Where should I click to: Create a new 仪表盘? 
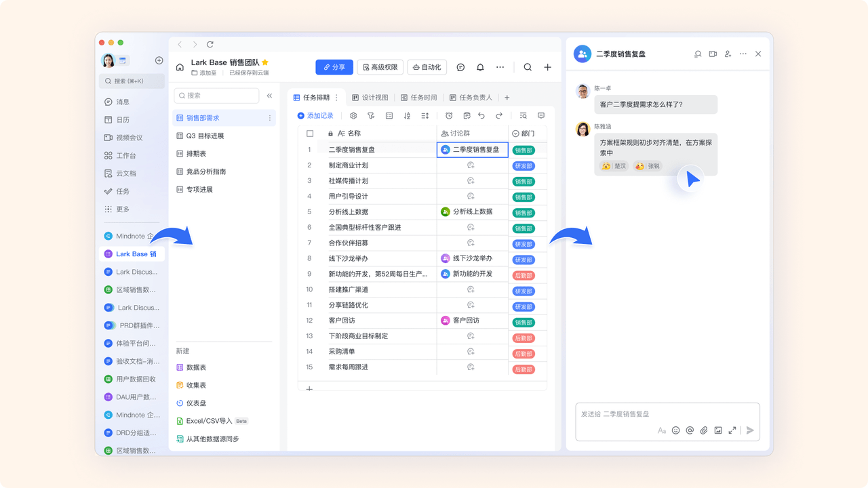pyautogui.click(x=192, y=403)
